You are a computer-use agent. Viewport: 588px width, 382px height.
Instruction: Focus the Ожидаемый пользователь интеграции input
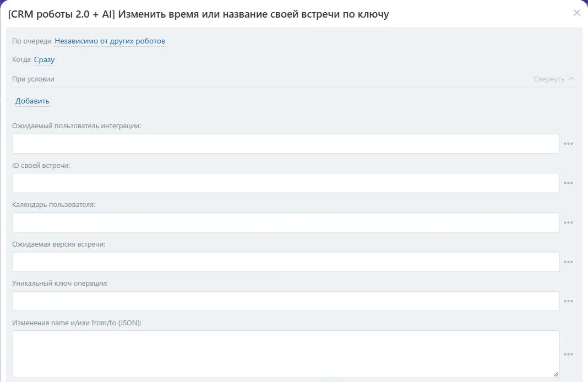click(286, 144)
